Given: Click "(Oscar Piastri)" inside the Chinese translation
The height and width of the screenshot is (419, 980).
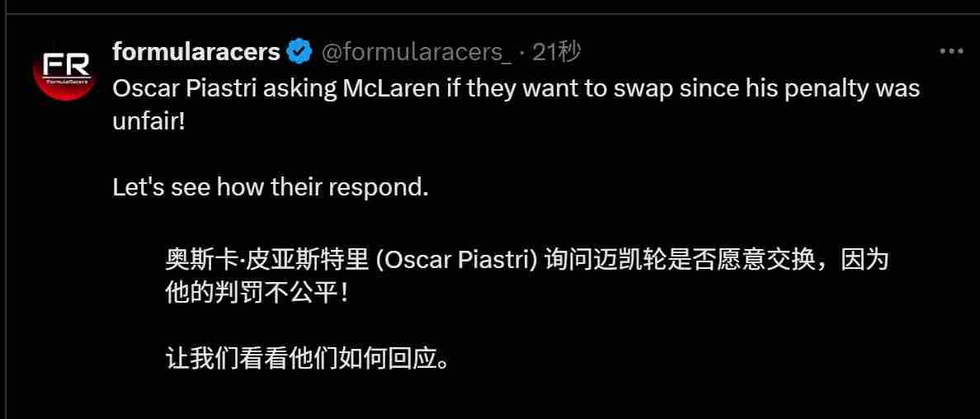Looking at the screenshot, I should pyautogui.click(x=457, y=261).
